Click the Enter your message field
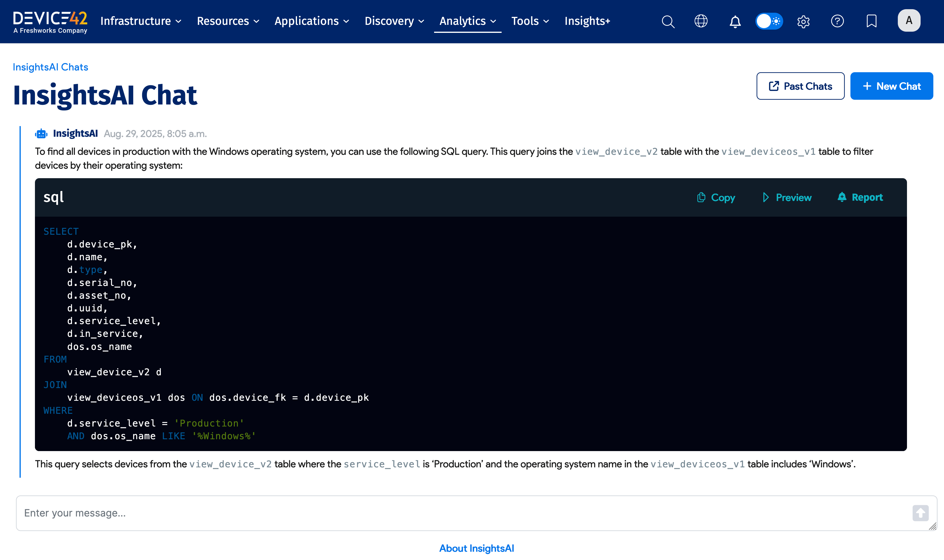Viewport: 944px width, 560px height. 464,513
